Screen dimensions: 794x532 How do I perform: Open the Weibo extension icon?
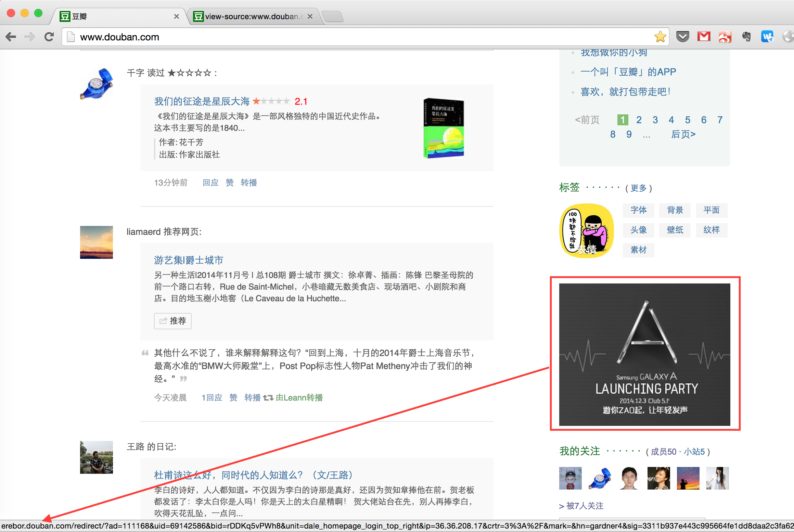pyautogui.click(x=725, y=37)
